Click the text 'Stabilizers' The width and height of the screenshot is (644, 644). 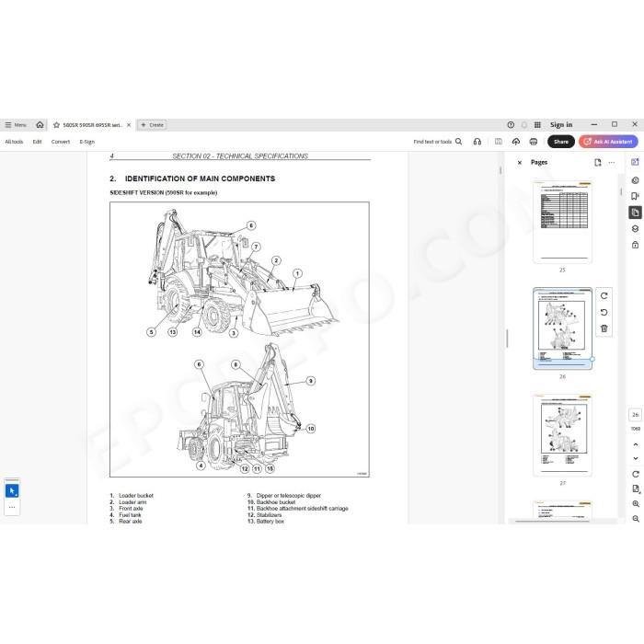point(269,514)
